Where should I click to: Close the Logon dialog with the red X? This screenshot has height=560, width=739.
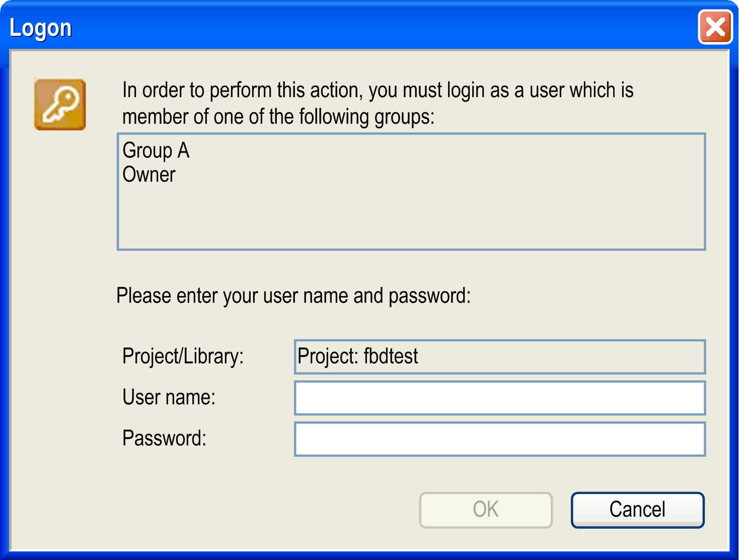(715, 27)
